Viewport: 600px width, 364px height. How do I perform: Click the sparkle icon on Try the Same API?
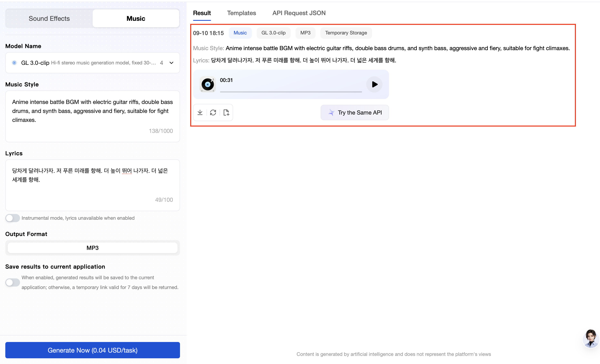[x=331, y=112]
